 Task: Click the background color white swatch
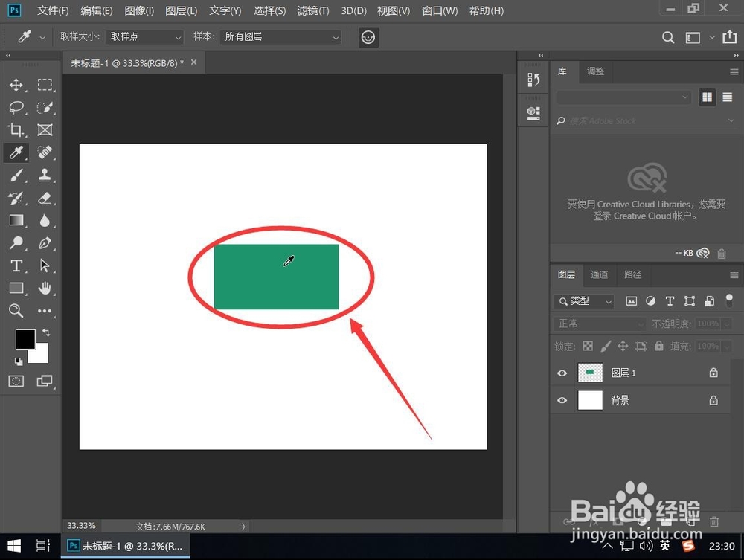coord(42,355)
